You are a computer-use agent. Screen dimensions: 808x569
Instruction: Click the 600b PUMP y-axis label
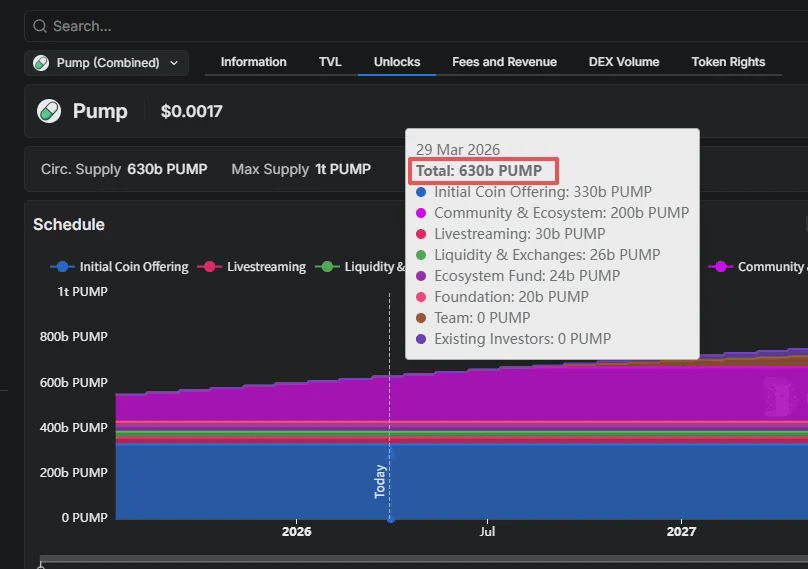(74, 382)
